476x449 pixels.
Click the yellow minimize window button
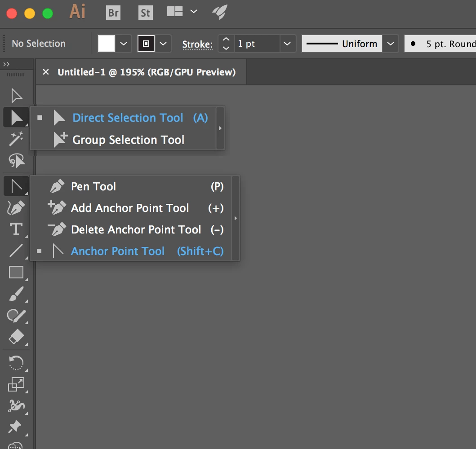coord(30,13)
